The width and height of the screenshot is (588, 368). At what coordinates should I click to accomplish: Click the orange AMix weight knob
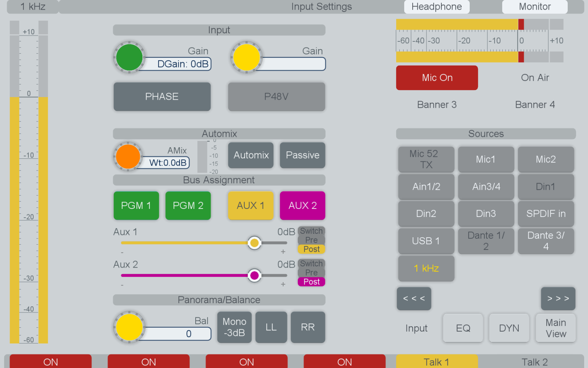click(x=128, y=156)
